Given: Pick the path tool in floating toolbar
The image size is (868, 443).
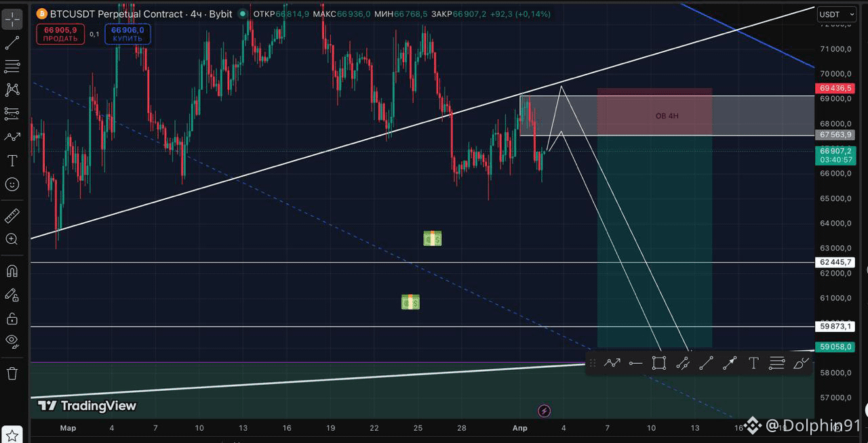Looking at the screenshot, I should (612, 363).
